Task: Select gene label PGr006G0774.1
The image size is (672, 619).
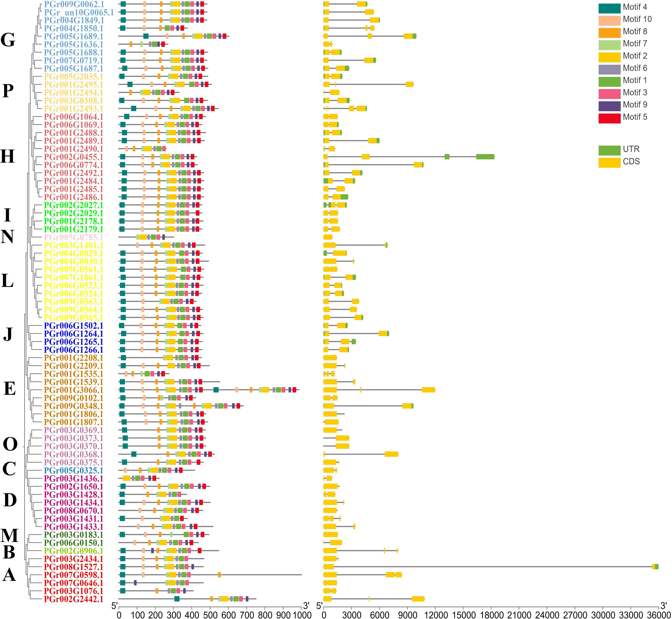Action: tap(74, 165)
